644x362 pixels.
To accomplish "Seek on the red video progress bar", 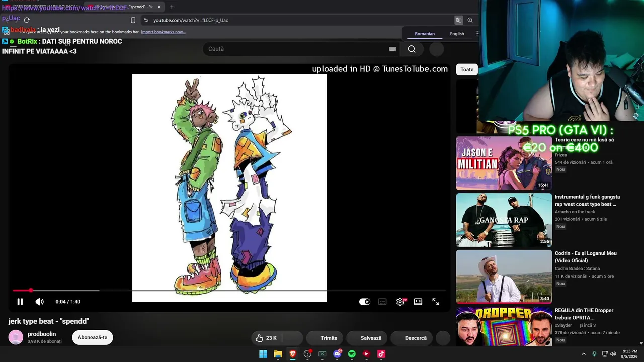I will click(229, 290).
